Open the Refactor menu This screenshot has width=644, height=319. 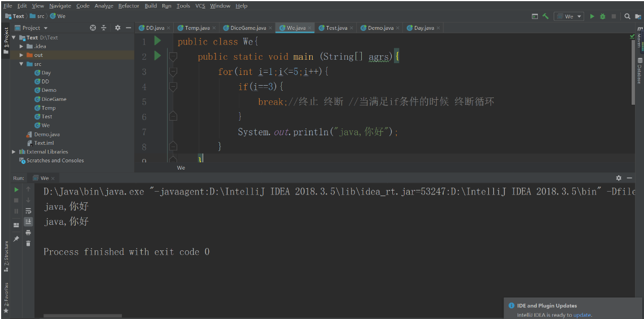pyautogui.click(x=129, y=6)
